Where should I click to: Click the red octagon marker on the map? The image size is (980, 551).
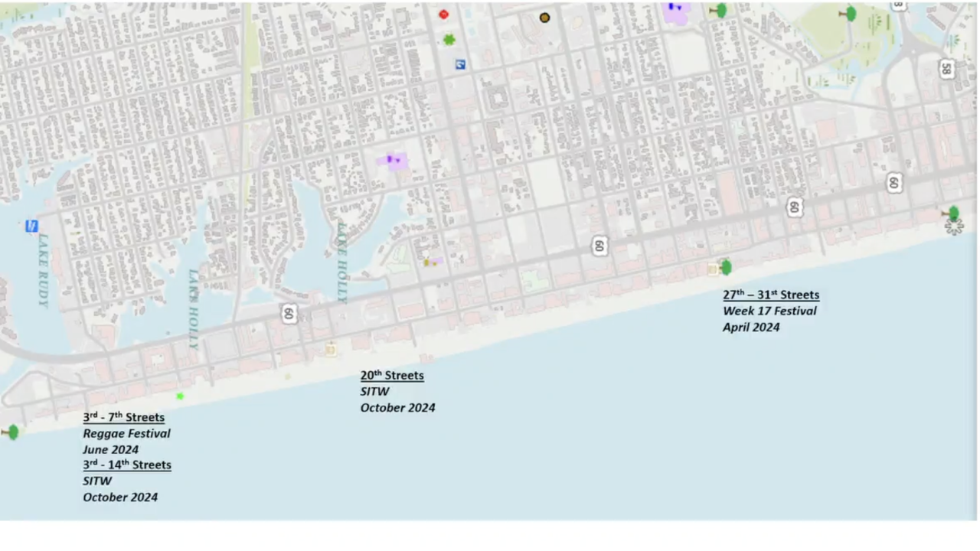(443, 14)
